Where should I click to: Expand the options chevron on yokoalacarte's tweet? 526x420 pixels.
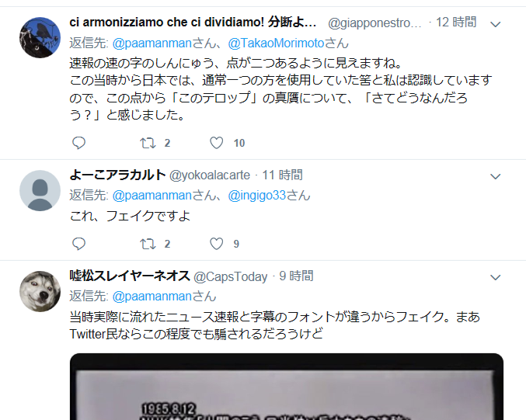[495, 176]
